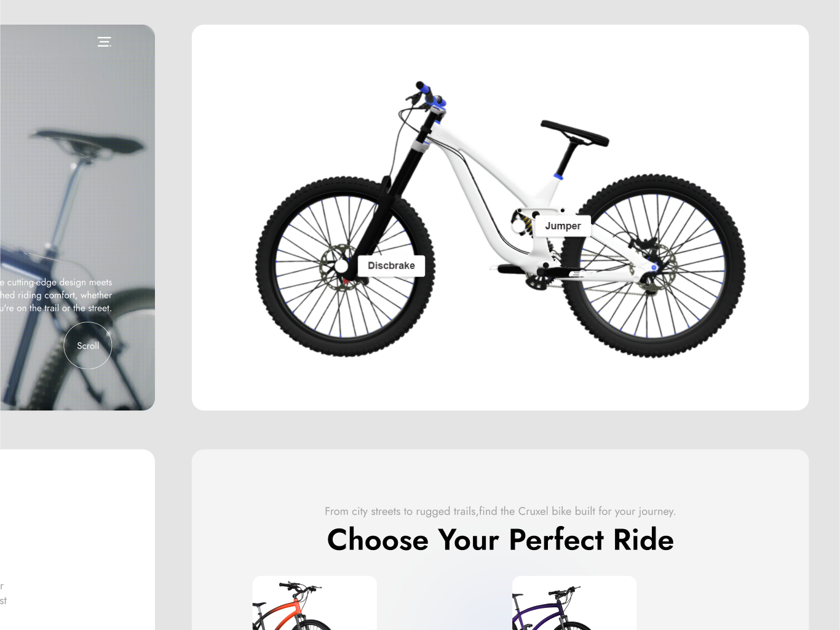Click the cutting-edge design description text
Viewport: 840px width, 630px height.
coord(56,295)
